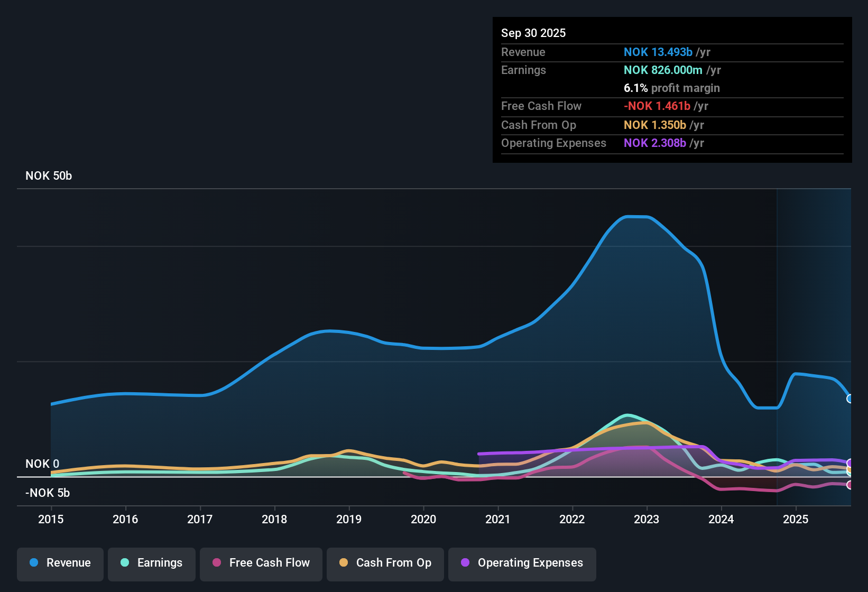868x592 pixels.
Task: Click the Earnings row label in tooltip
Action: click(523, 70)
